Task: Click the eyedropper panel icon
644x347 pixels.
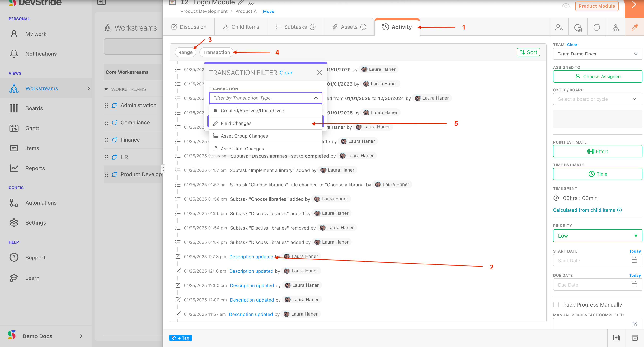Action: point(634,27)
